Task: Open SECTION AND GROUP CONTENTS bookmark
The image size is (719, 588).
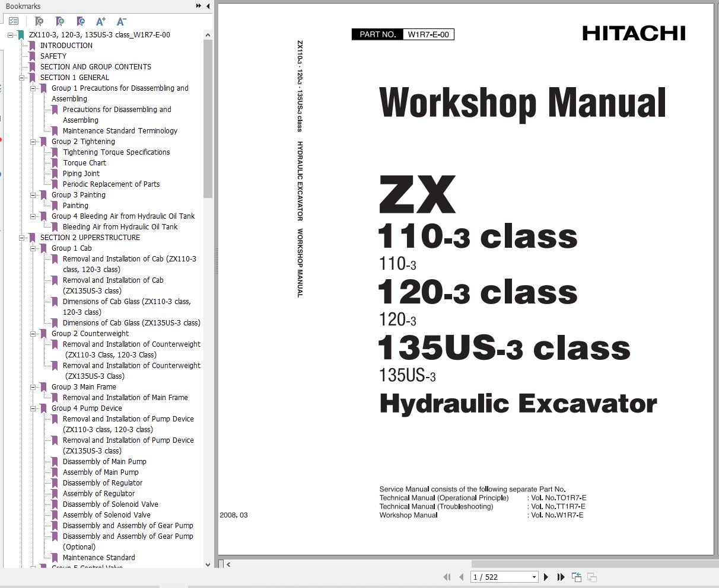Action: point(96,67)
